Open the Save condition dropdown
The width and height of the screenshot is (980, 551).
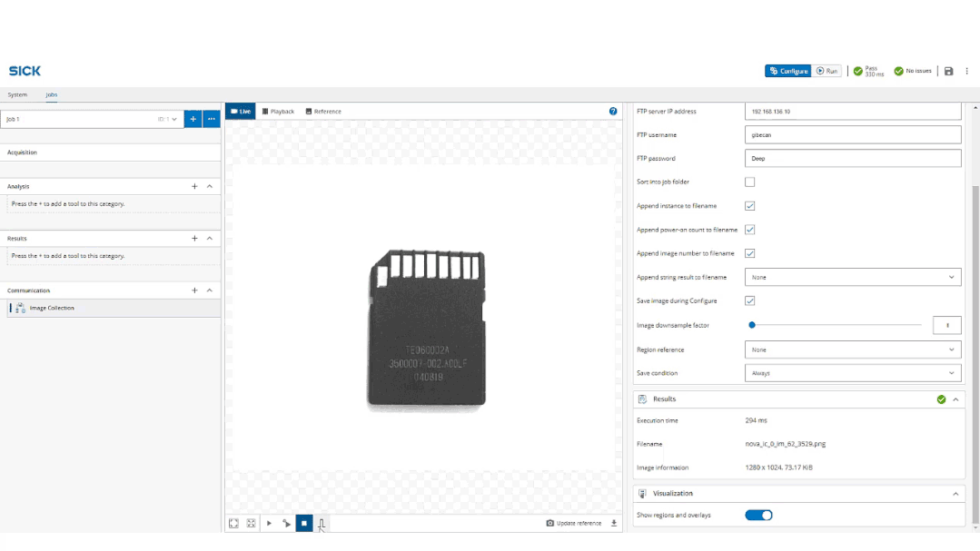852,373
